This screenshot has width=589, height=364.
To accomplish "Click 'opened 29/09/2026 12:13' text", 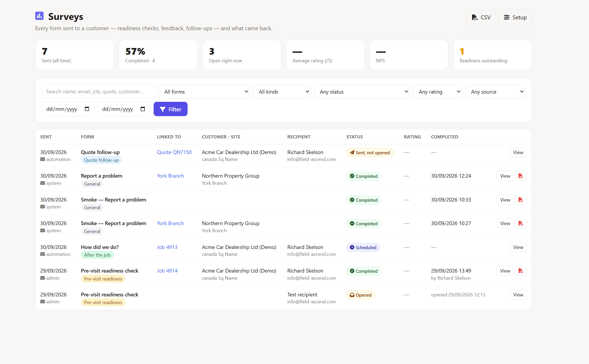I will point(458,295).
